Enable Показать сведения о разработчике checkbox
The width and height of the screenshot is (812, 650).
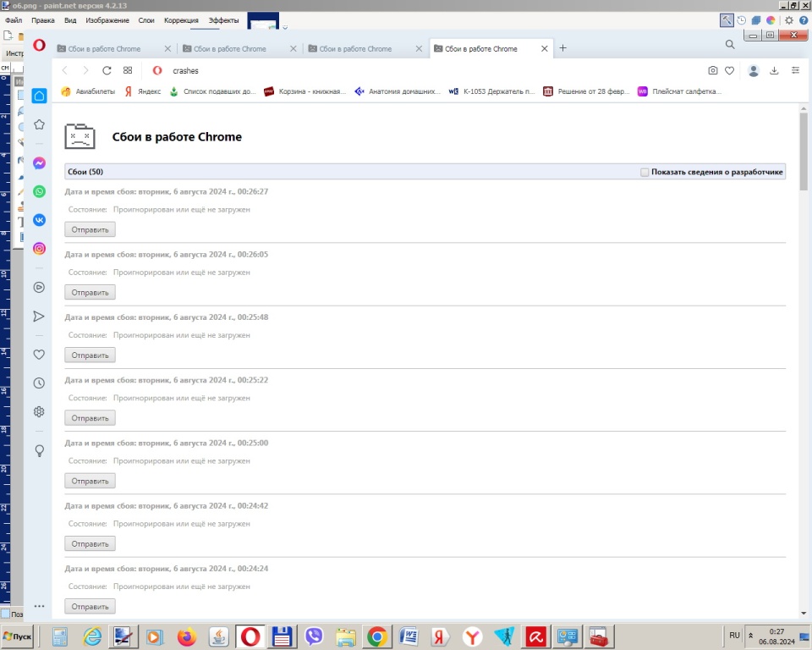(x=645, y=172)
